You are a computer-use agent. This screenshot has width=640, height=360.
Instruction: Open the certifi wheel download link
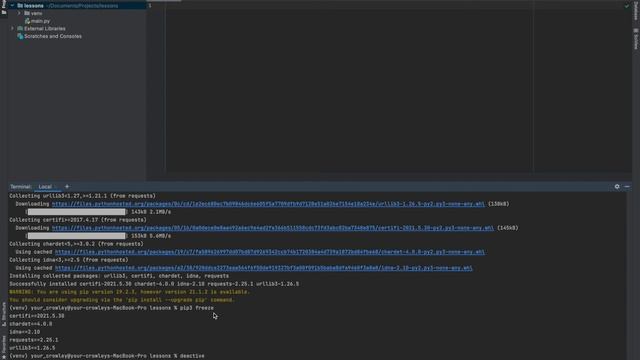pos(273,228)
